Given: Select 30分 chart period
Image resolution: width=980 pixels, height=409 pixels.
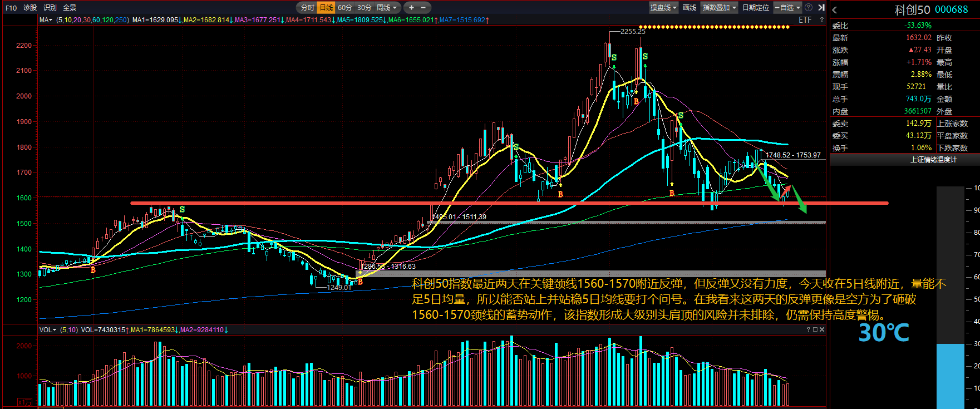Looking at the screenshot, I should [x=365, y=8].
